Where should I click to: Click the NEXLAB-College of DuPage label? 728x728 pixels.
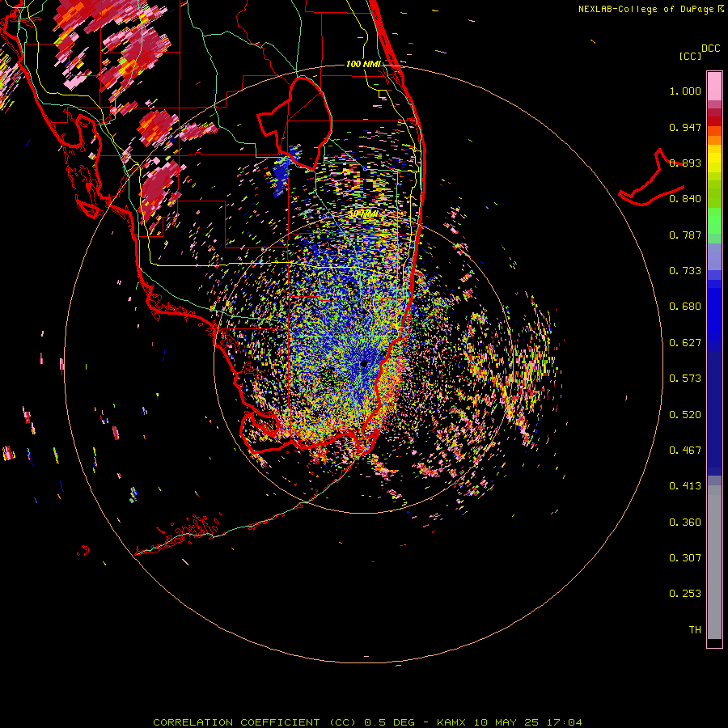click(x=645, y=9)
